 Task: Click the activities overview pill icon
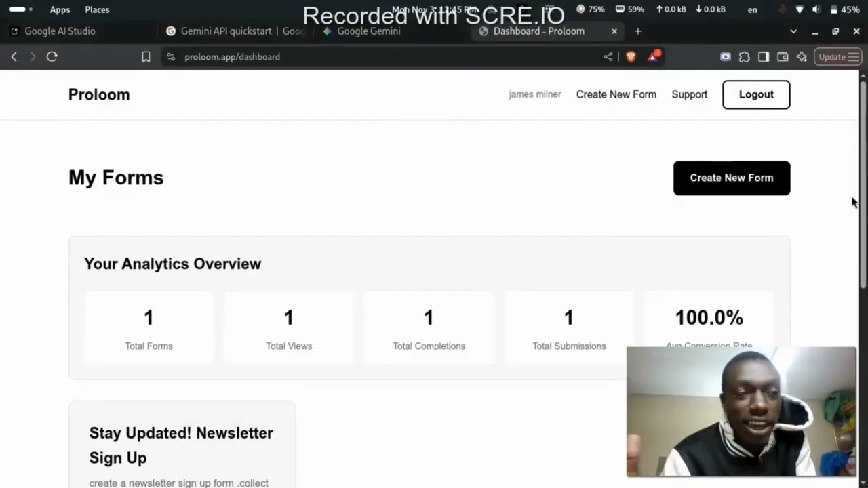tap(21, 9)
